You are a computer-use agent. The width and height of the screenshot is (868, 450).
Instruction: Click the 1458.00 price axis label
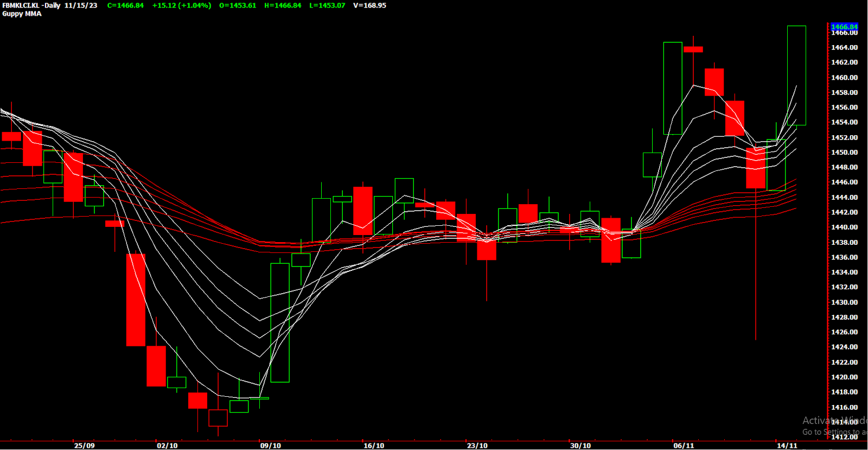point(845,93)
